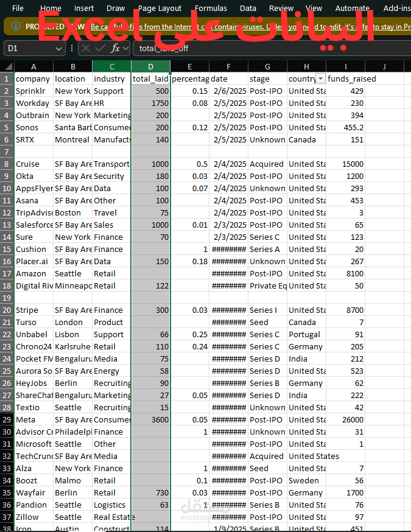Select column G header
The width and height of the screenshot is (411, 532).
point(267,66)
